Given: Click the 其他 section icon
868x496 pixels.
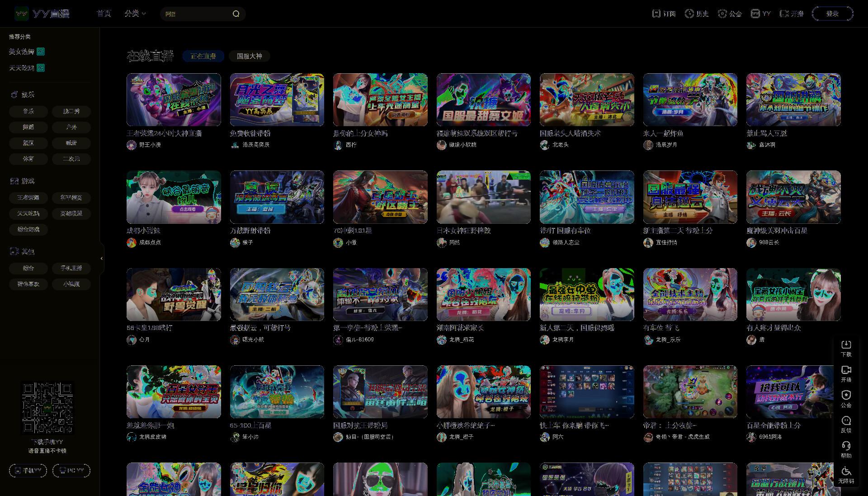Looking at the screenshot, I should click(14, 251).
